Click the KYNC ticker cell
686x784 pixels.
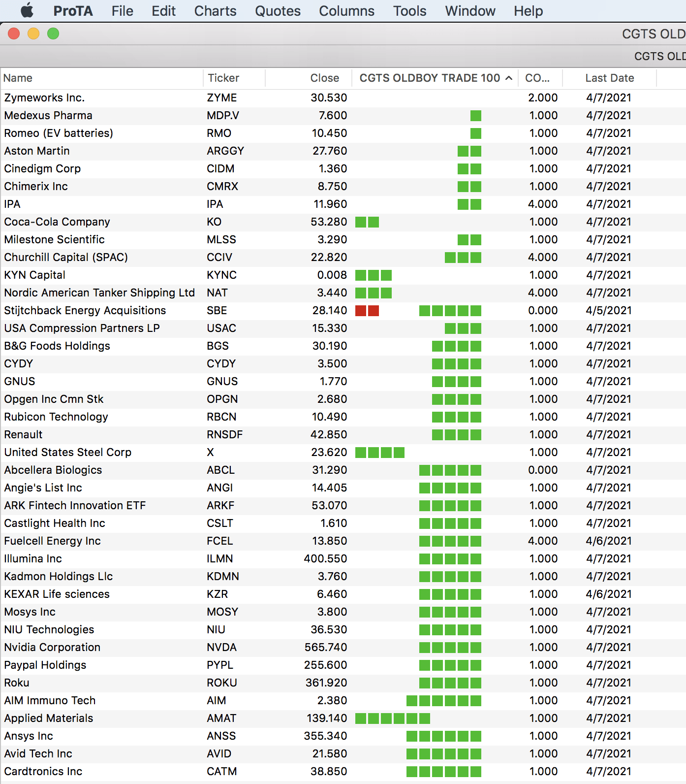[x=221, y=275]
